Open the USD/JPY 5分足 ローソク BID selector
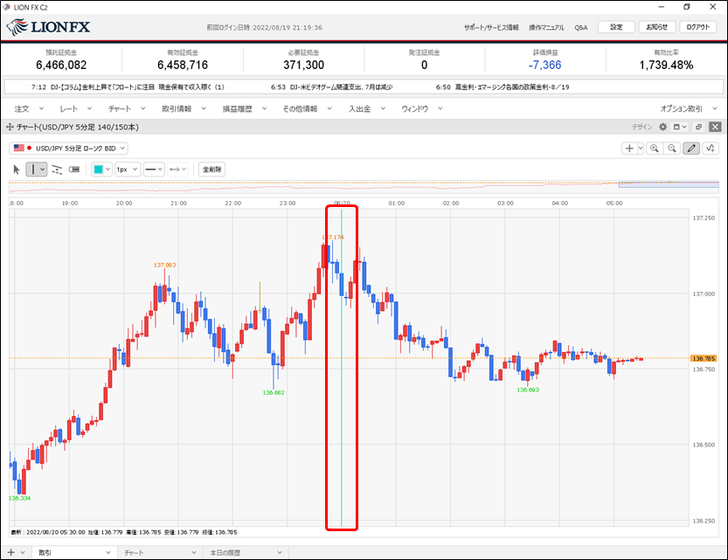Viewport: 728px width, 560px height. (69, 148)
